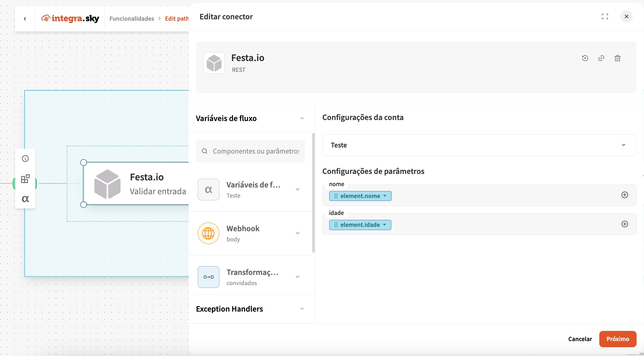
Task: Click the back arrow in header
Action: click(25, 19)
